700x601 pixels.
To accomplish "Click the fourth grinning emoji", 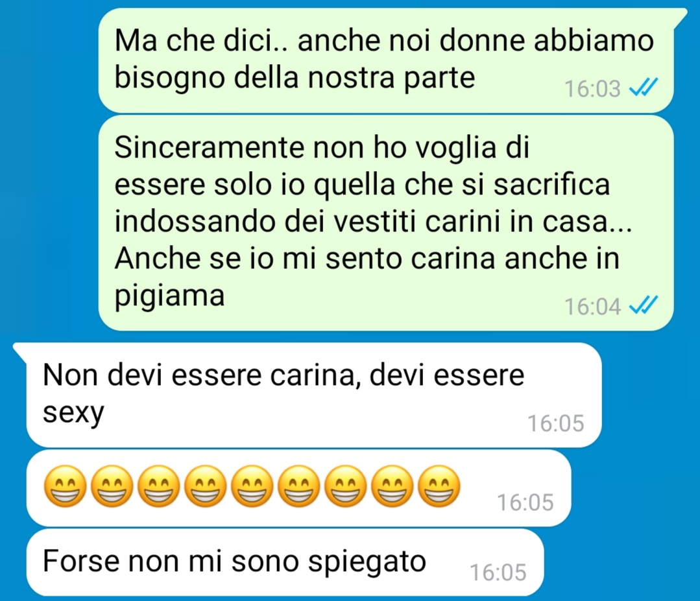I will pyautogui.click(x=205, y=486).
